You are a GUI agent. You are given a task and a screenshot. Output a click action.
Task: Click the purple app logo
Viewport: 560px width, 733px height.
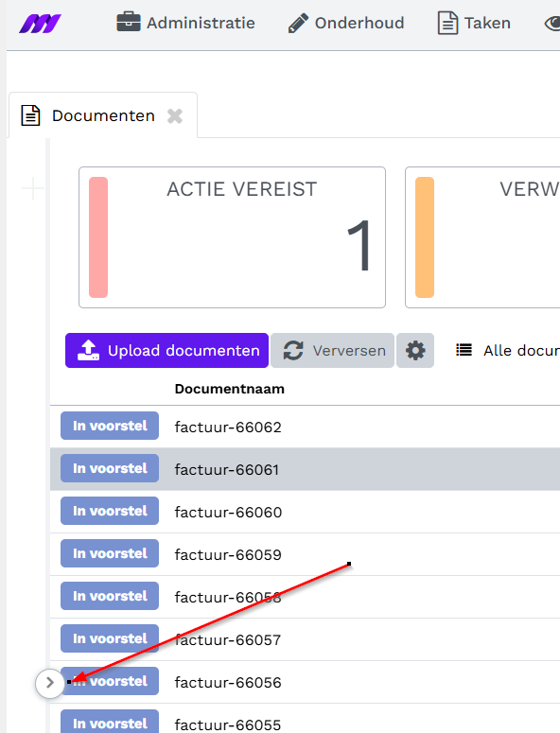click(40, 24)
